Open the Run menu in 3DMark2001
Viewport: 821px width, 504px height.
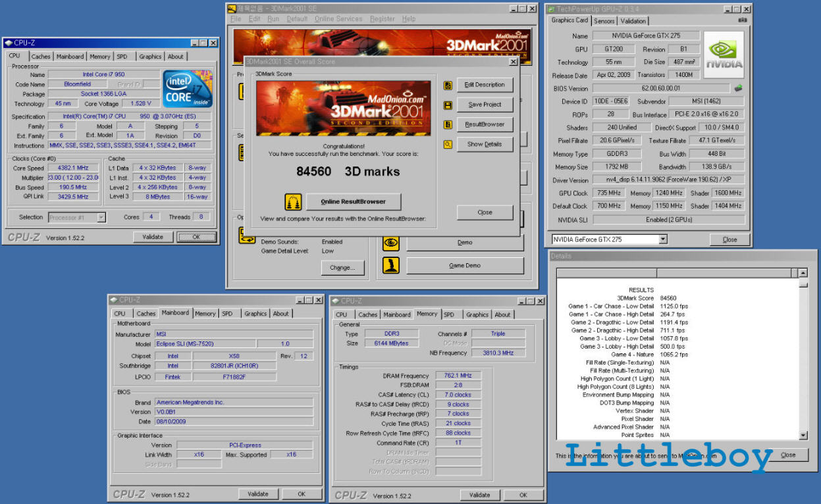click(x=273, y=19)
